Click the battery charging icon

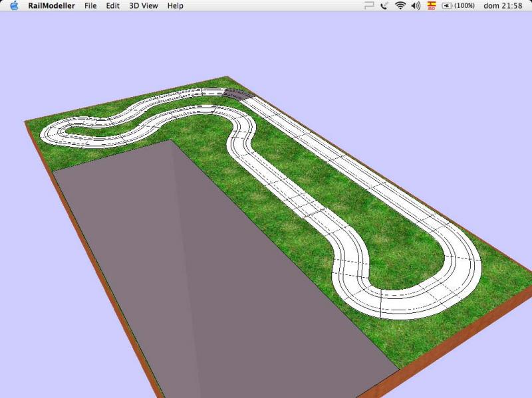[x=447, y=5]
